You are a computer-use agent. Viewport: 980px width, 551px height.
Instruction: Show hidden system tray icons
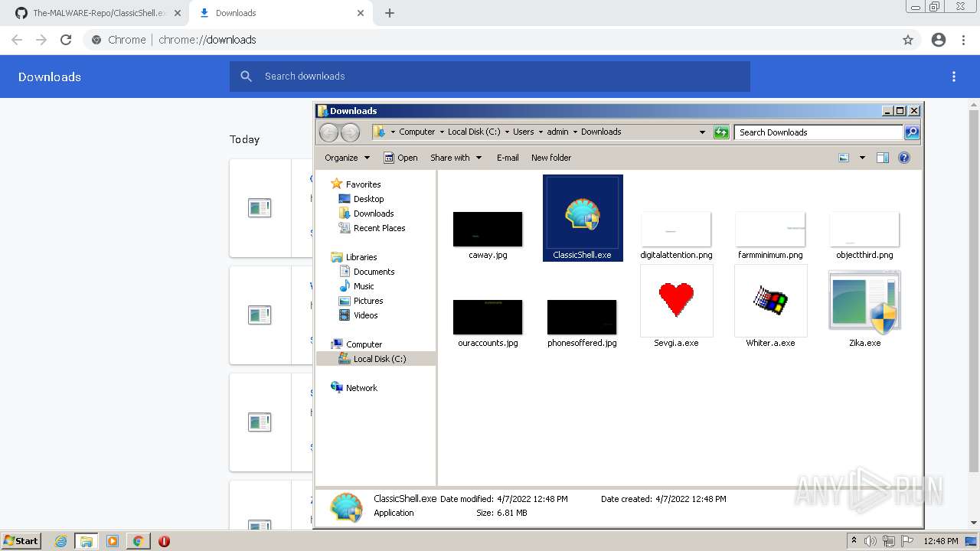coord(854,541)
